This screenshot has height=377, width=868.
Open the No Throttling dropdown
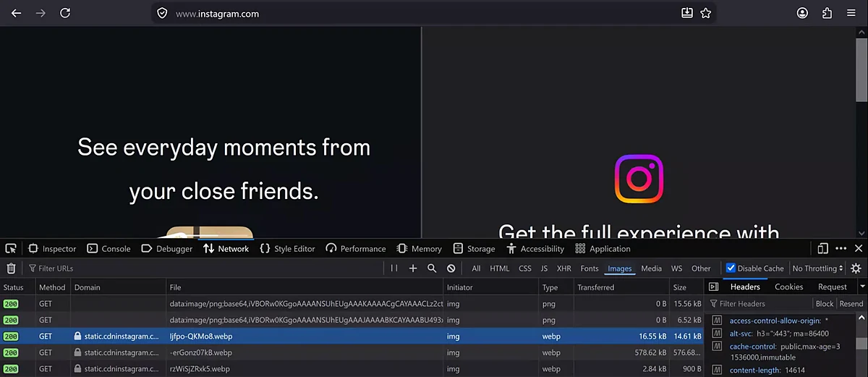(x=818, y=268)
